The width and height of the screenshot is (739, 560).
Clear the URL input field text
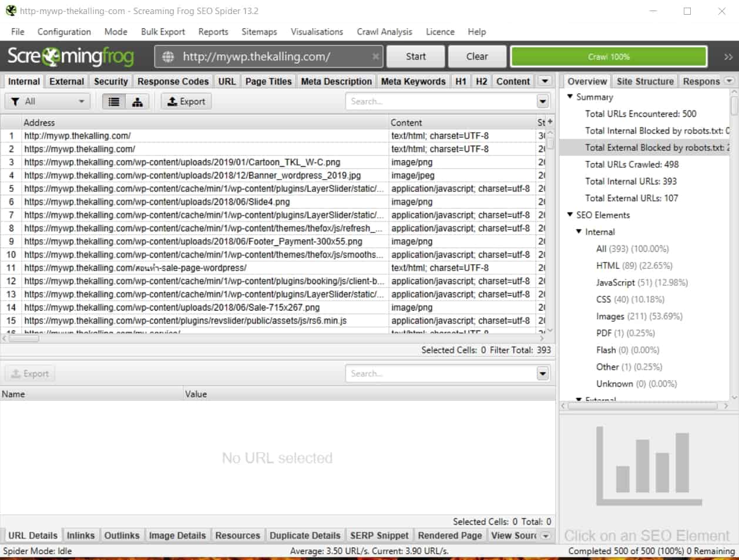[375, 56]
